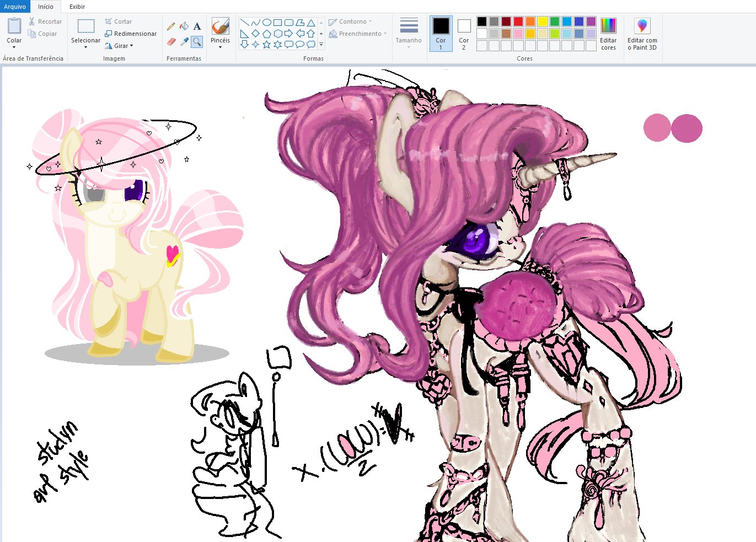The width and height of the screenshot is (756, 542).
Task: Choose the left arrow shape
Action: [300, 34]
